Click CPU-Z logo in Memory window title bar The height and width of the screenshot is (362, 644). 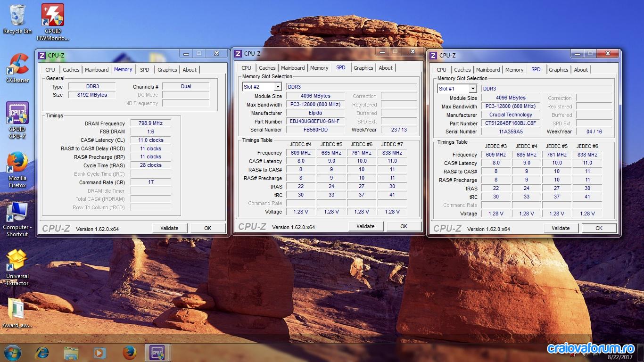42,55
